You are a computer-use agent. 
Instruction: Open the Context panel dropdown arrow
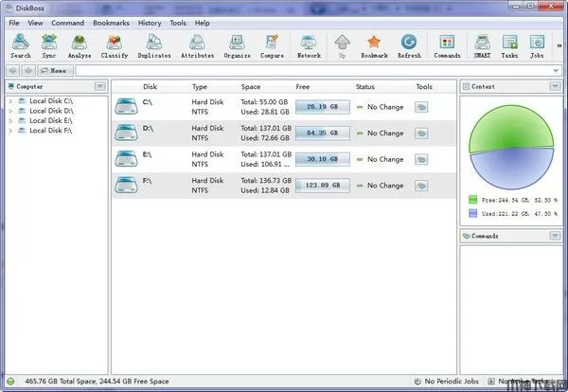(555, 86)
